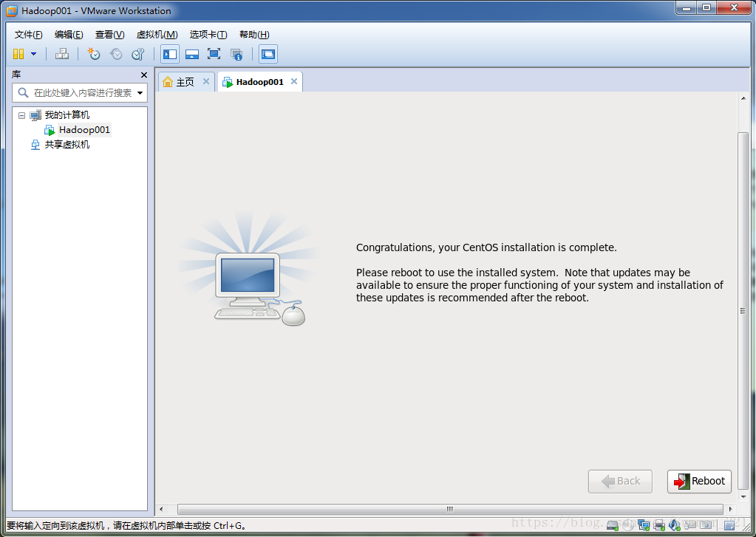Click the Revert to snapshot toolbar icon
The image size is (756, 537).
(x=116, y=54)
